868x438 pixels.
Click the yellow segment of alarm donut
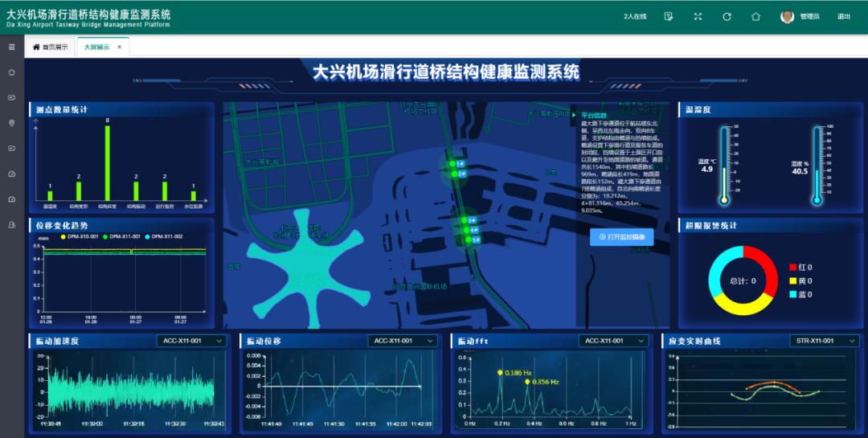(x=743, y=309)
